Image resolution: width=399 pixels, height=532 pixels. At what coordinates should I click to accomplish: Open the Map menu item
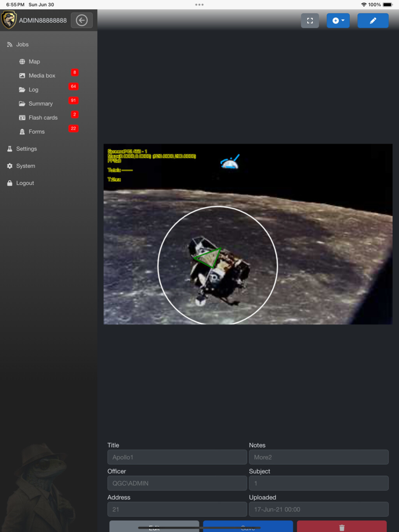34,62
